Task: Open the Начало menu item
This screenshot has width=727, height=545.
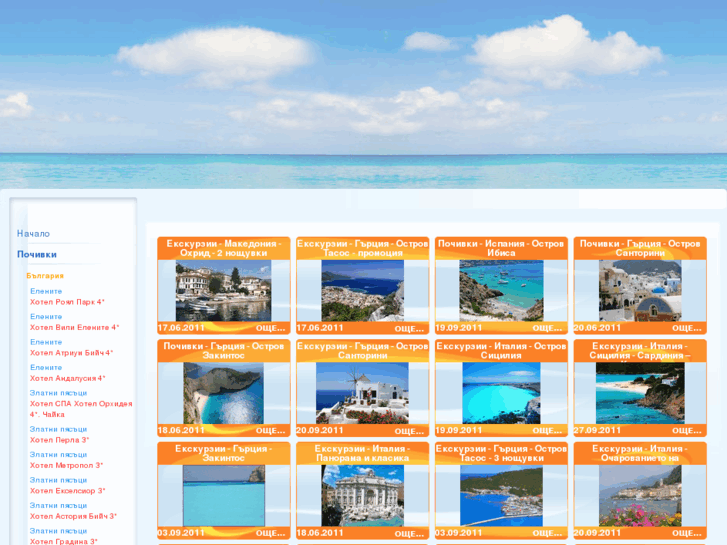Action: tap(33, 233)
